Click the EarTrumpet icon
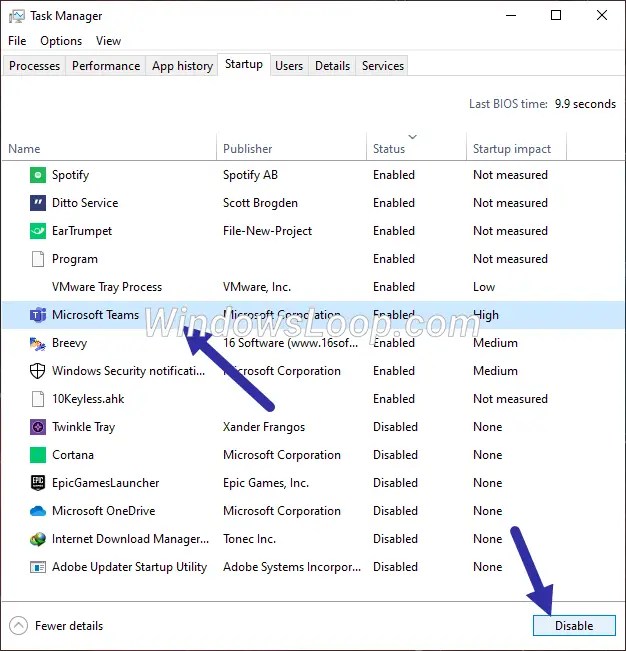Screen dimensions: 626x651 point(38,231)
